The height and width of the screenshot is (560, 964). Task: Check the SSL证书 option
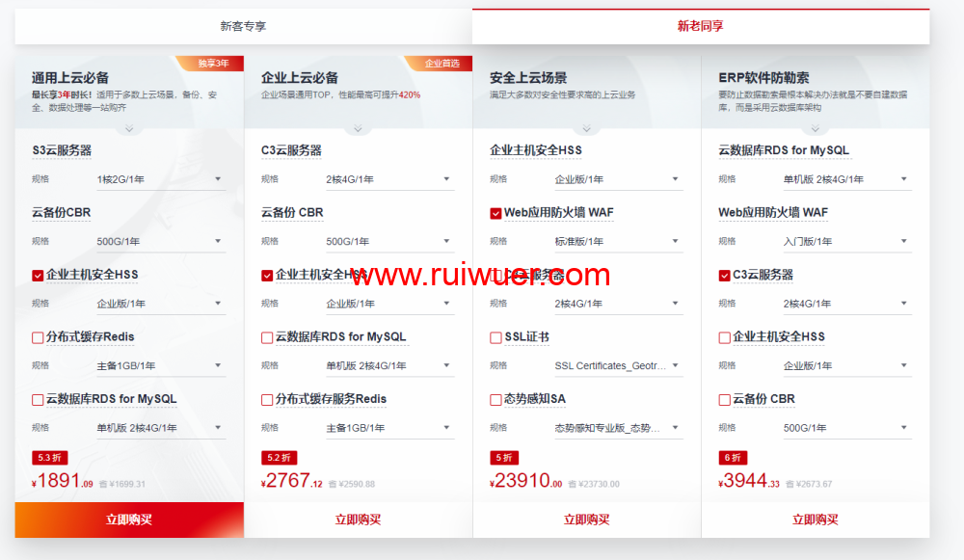(495, 337)
